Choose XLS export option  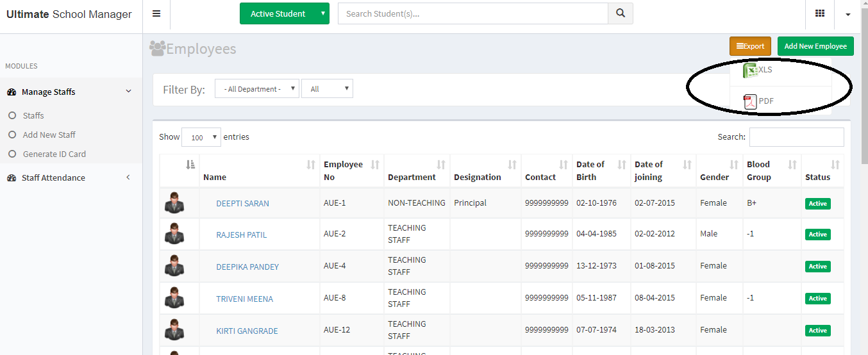click(x=758, y=70)
